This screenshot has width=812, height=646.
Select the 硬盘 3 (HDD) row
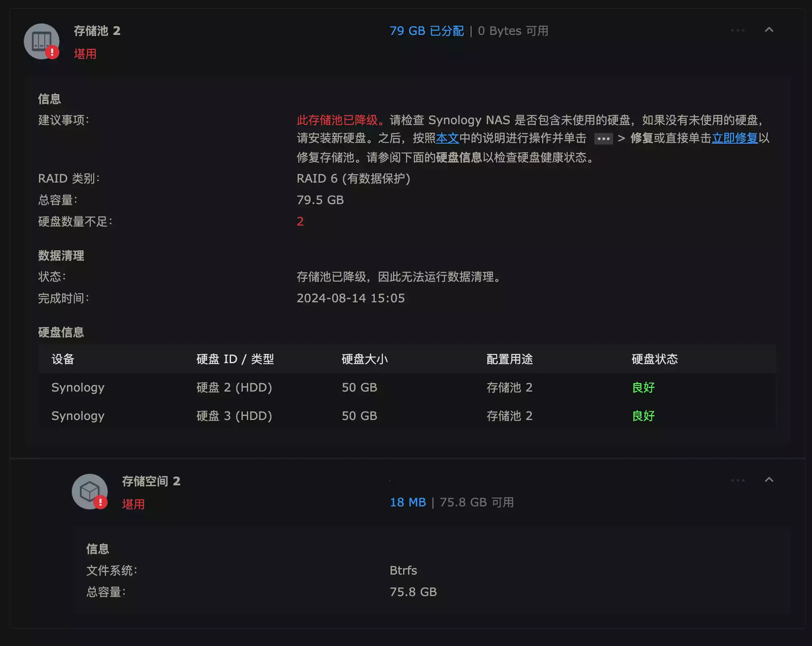pos(234,416)
